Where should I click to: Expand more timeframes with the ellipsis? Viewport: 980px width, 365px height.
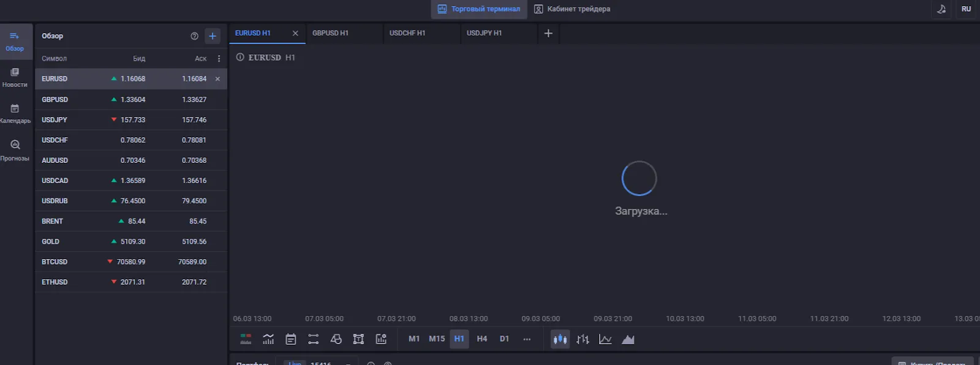527,339
